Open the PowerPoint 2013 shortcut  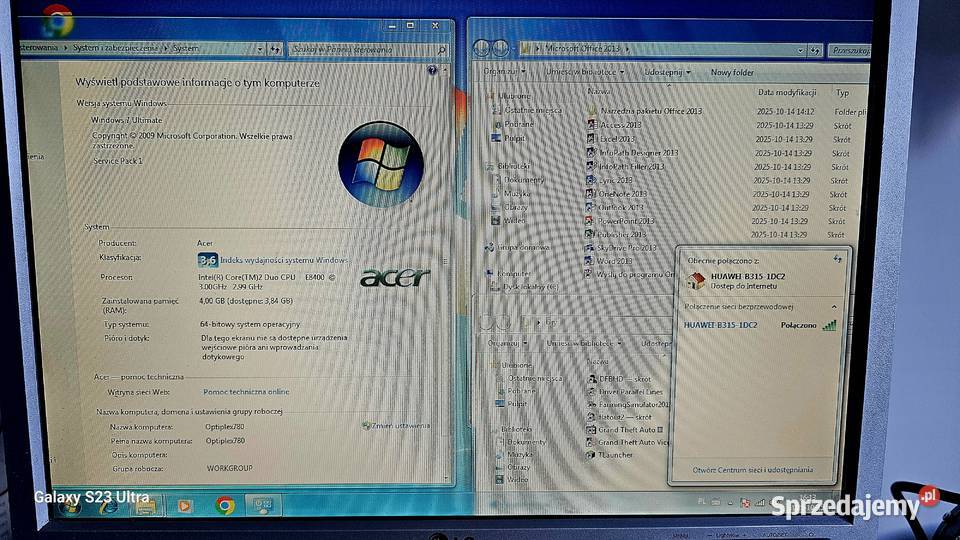pos(625,221)
